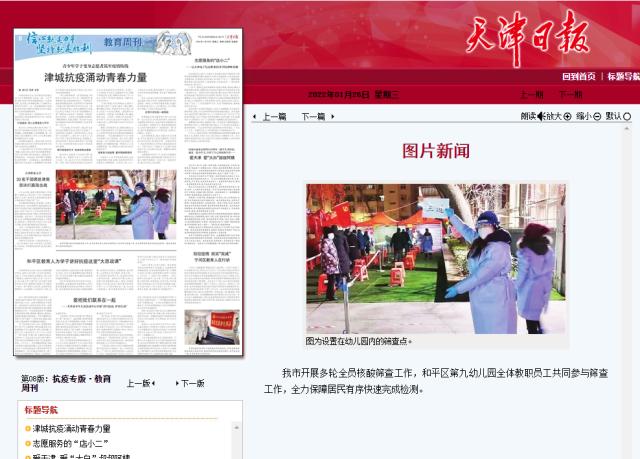The image size is (640, 459).
Task: Click the default size (默认) circle icon
Action: pos(627,116)
